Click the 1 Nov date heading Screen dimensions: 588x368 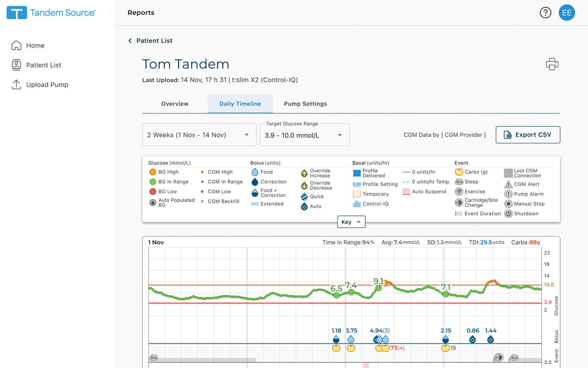pyautogui.click(x=156, y=242)
